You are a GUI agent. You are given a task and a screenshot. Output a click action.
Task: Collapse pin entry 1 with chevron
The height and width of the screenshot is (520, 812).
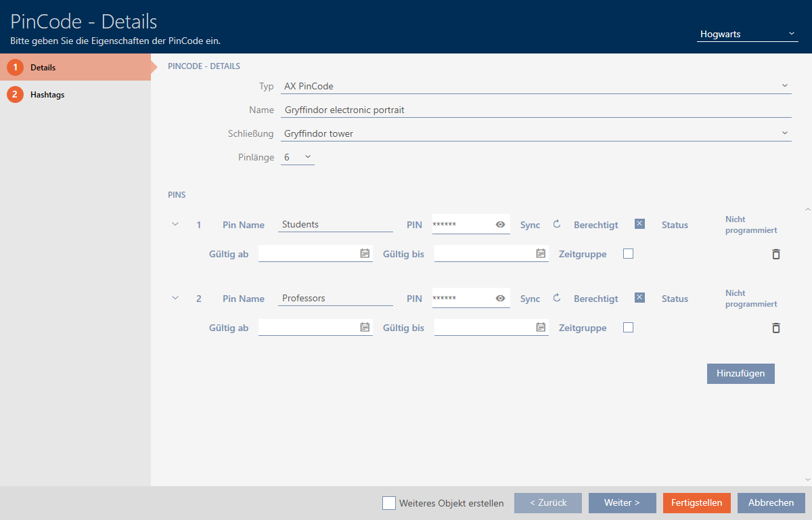[x=175, y=224]
